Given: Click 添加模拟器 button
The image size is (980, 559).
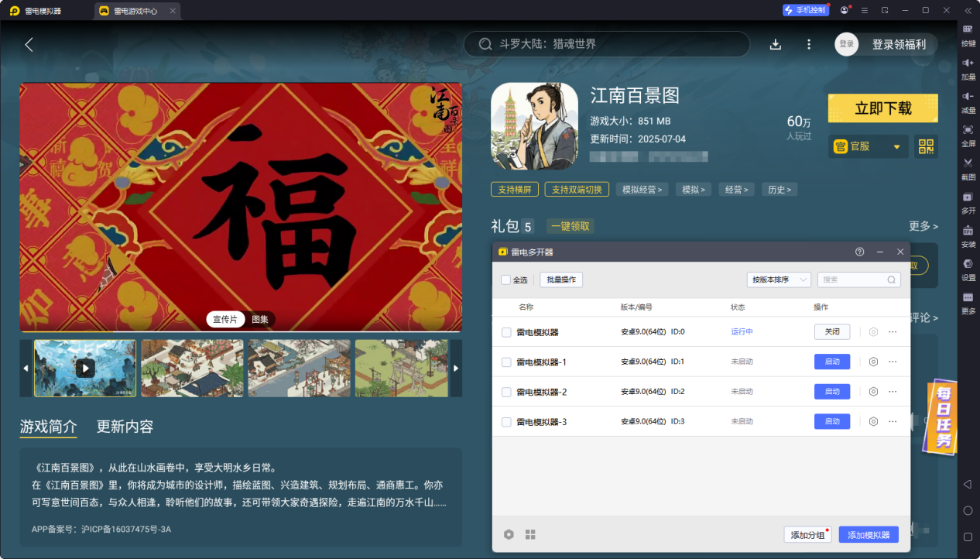Looking at the screenshot, I should (869, 535).
